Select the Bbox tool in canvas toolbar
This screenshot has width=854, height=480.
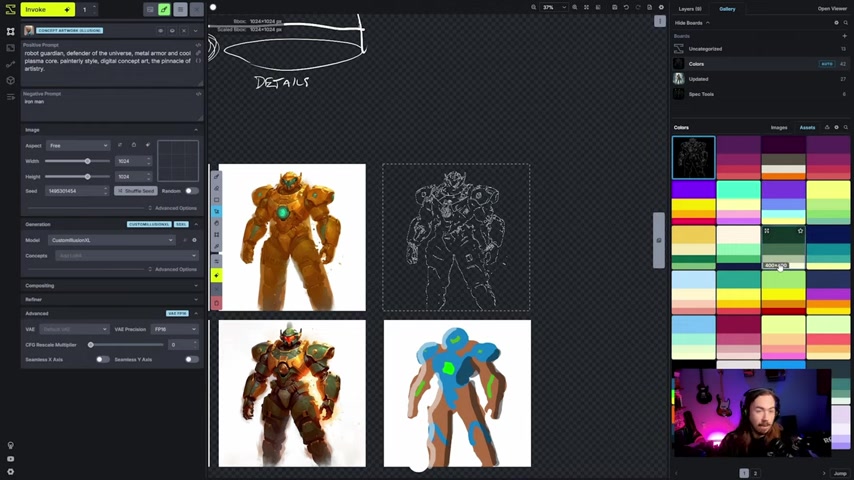tap(216, 235)
